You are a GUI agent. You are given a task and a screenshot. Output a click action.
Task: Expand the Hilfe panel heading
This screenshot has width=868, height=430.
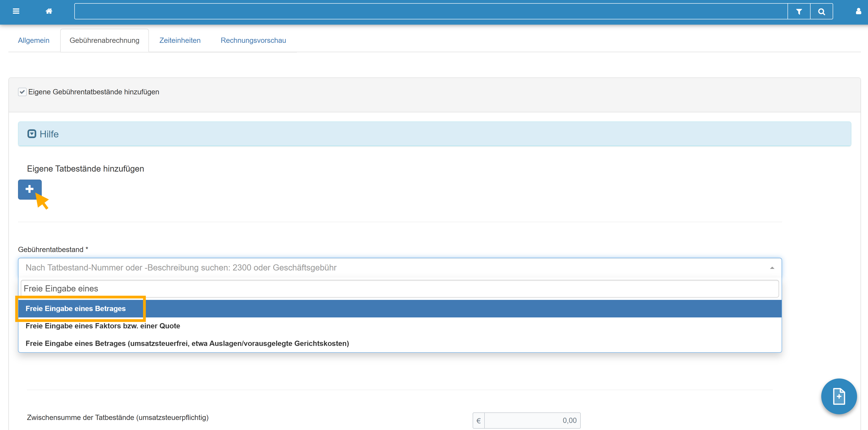(x=49, y=134)
